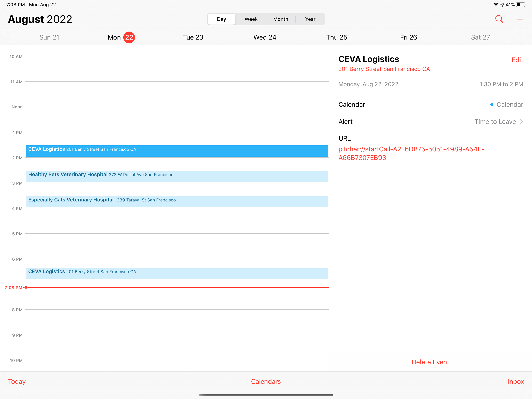The height and width of the screenshot is (399, 532).
Task: Select Thu 25 in week header
Action: pyautogui.click(x=336, y=37)
